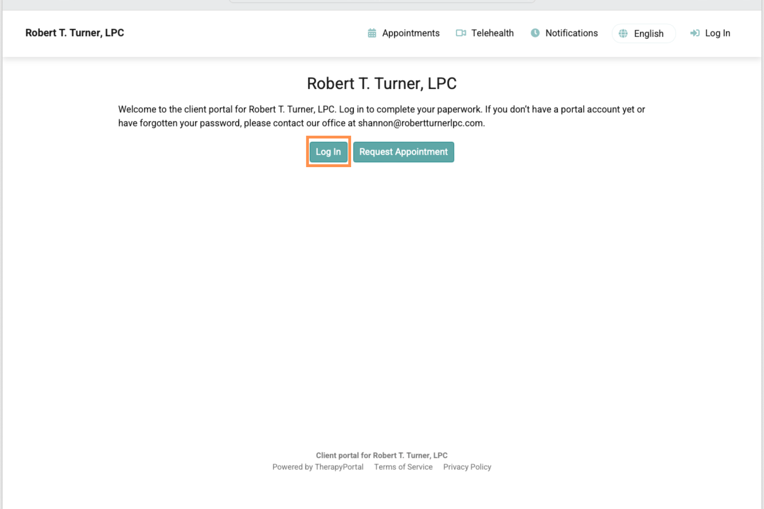The image size is (764, 509).
Task: Click the globe icon in language selector
Action: click(x=623, y=34)
